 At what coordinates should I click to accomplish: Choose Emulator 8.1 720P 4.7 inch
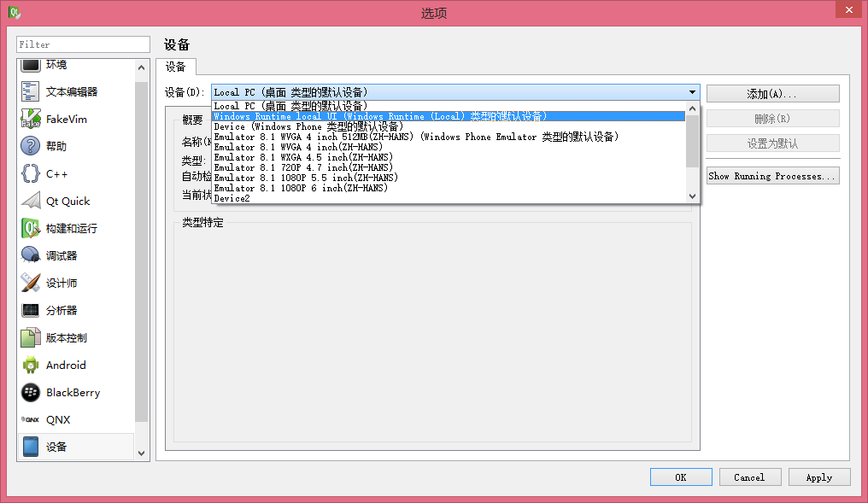tap(449, 167)
